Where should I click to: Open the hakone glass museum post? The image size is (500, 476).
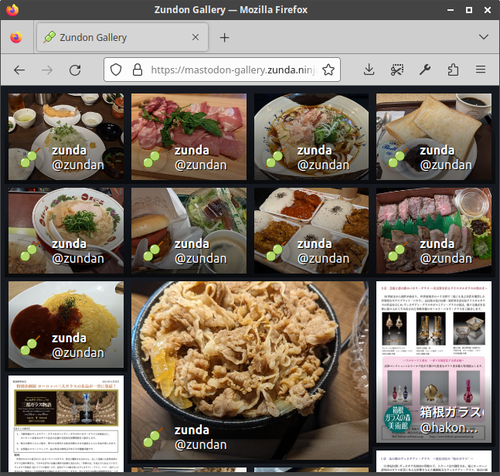434,362
